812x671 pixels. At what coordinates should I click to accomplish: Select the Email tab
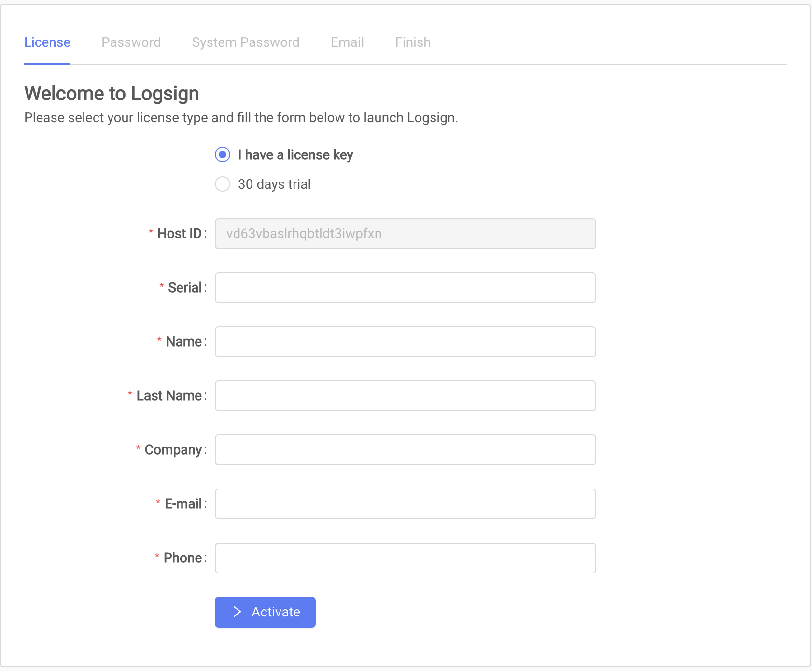point(347,42)
